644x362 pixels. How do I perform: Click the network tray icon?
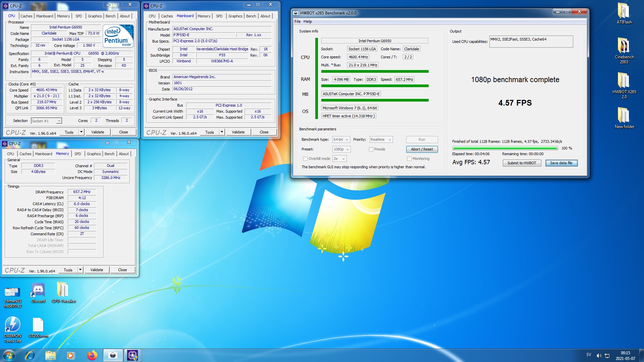click(x=607, y=355)
